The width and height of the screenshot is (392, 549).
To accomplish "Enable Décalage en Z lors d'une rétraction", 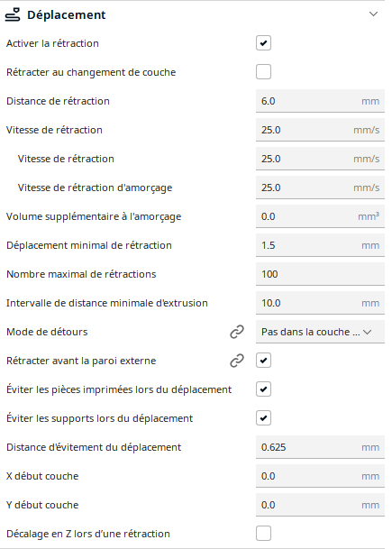I will tap(263, 534).
